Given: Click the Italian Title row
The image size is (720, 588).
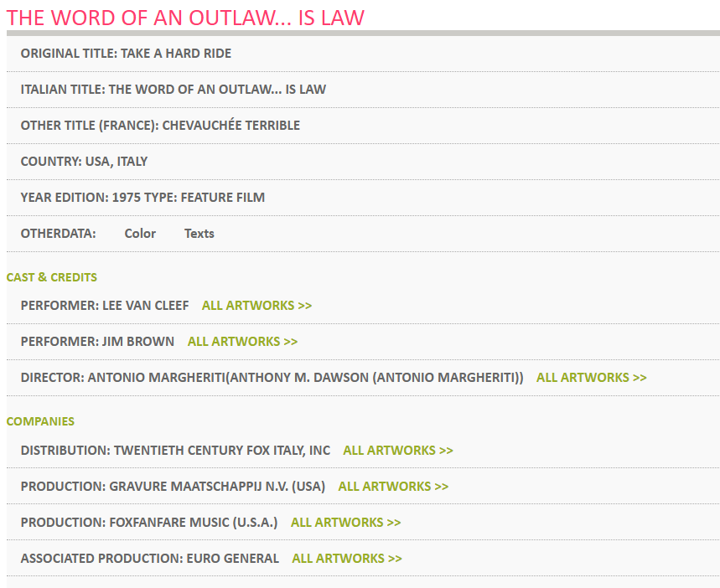Looking at the screenshot, I should click(x=173, y=90).
